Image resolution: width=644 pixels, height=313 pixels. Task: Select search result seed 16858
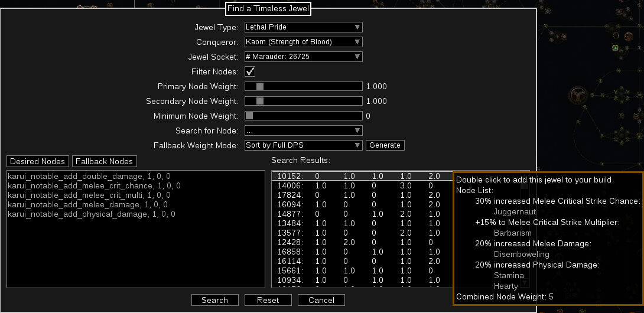(x=363, y=252)
